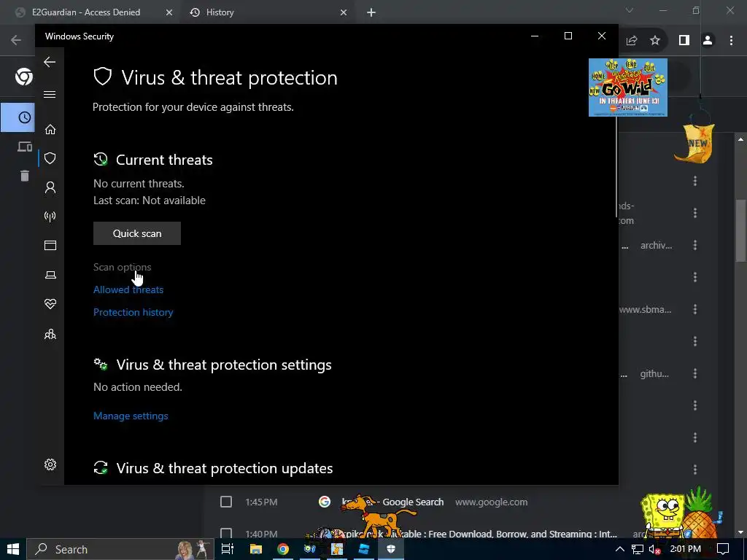Select Chrome history clock icon in sidebar
This screenshot has height=560, width=747.
pyautogui.click(x=24, y=117)
